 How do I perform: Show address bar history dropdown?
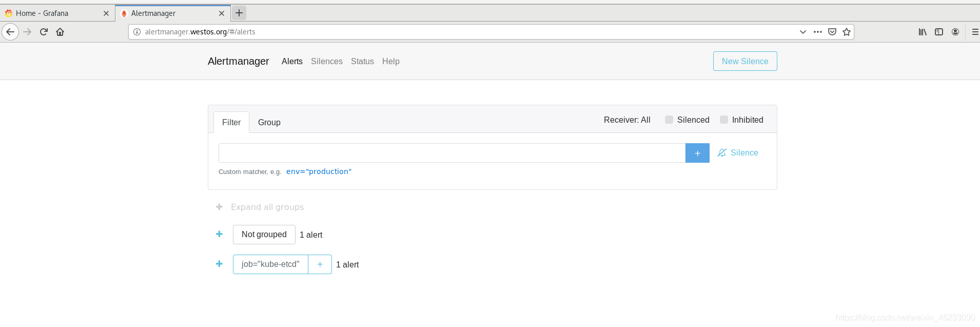pos(803,32)
